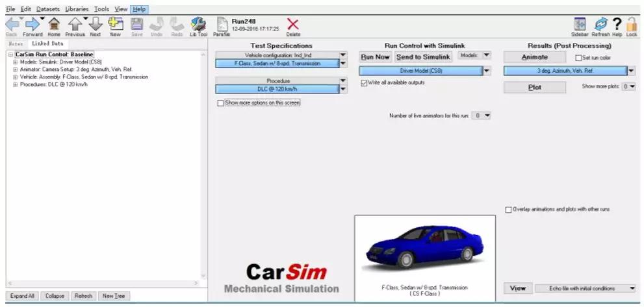
Task: Open Number of live animators dropdown
Action: pyautogui.click(x=481, y=116)
